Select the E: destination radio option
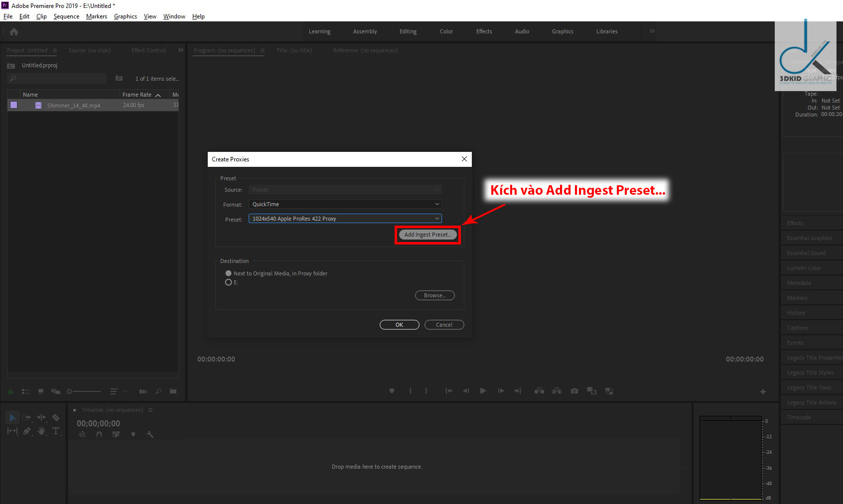 (228, 282)
